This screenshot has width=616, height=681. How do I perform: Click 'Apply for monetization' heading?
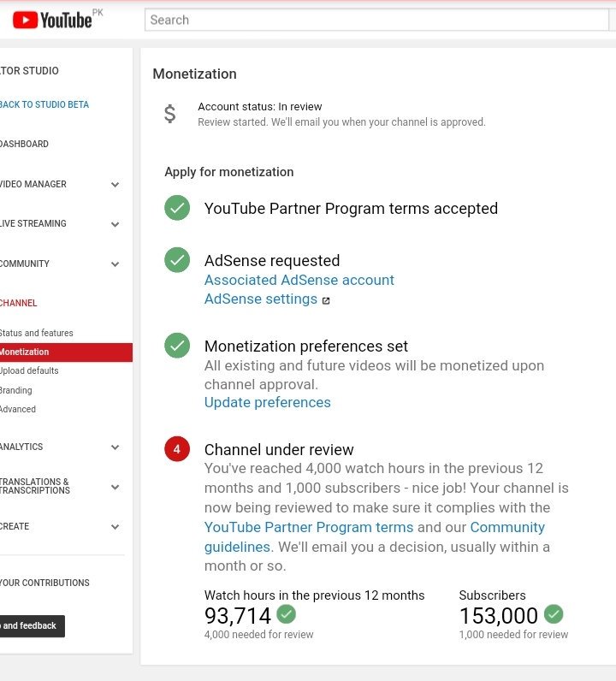229,172
